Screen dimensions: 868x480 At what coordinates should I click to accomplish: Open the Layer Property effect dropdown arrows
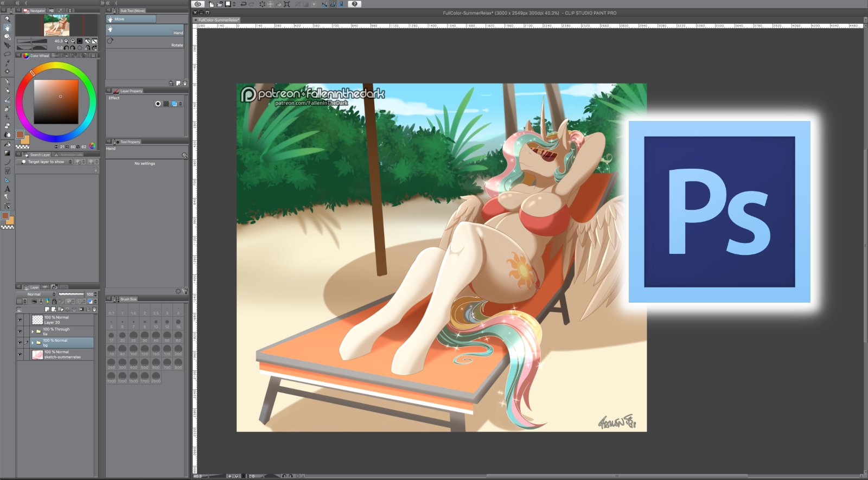pos(181,104)
